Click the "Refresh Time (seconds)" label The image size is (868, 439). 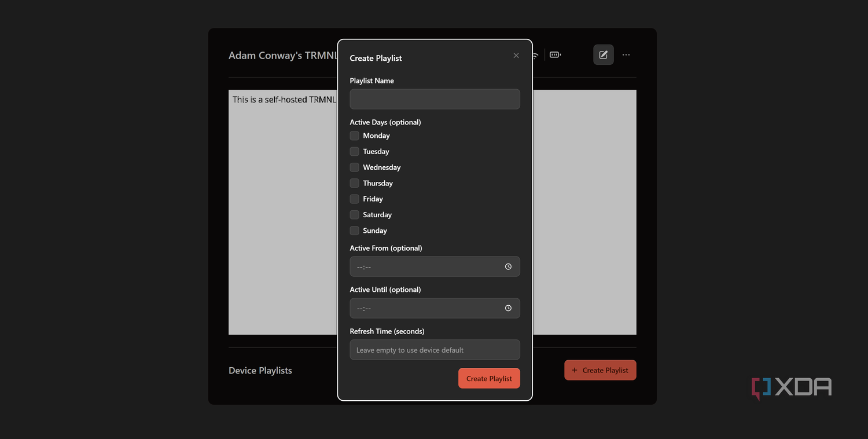[x=387, y=331]
